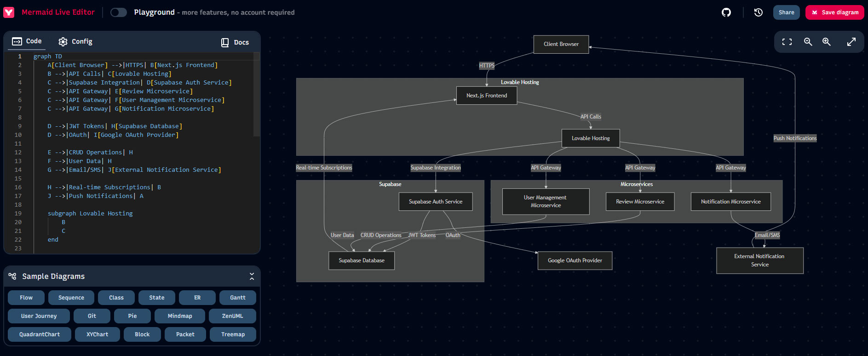This screenshot has height=356, width=868.
Task: Click the 'CRUD Operations' edge label
Action: [x=381, y=235]
